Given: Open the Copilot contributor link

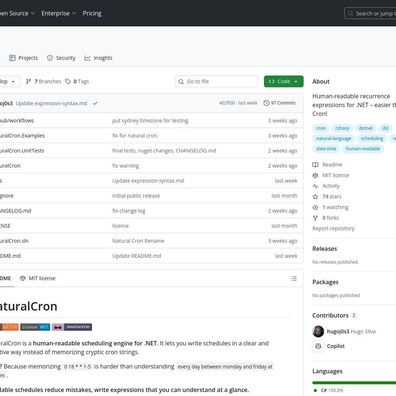Looking at the screenshot, I should pos(336,346).
